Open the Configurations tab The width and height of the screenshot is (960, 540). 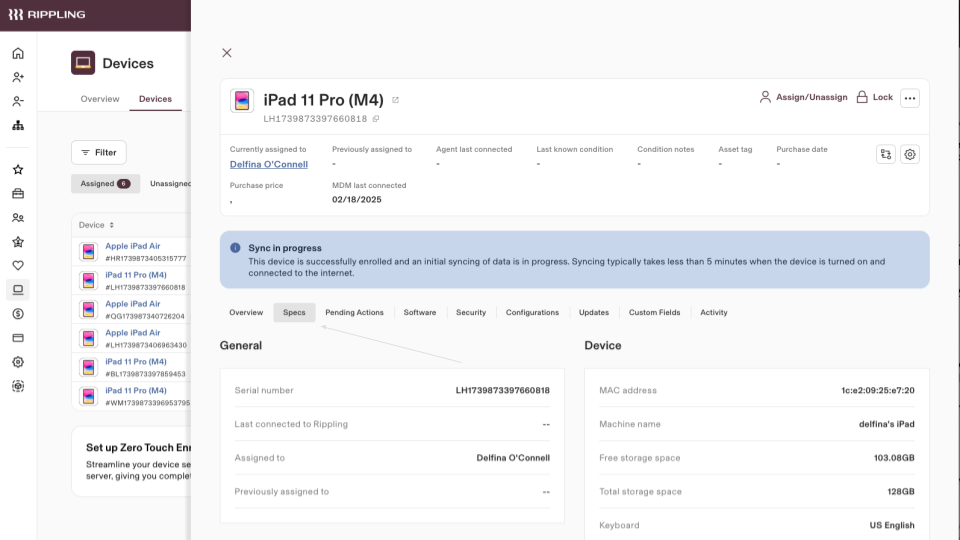532,312
